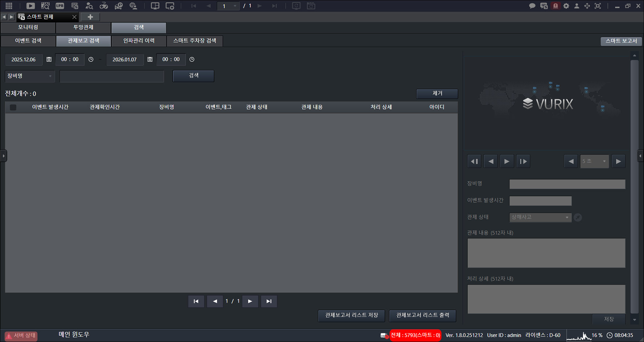
Task: Open the 인파관리 이력 sub-tab
Action: [139, 41]
